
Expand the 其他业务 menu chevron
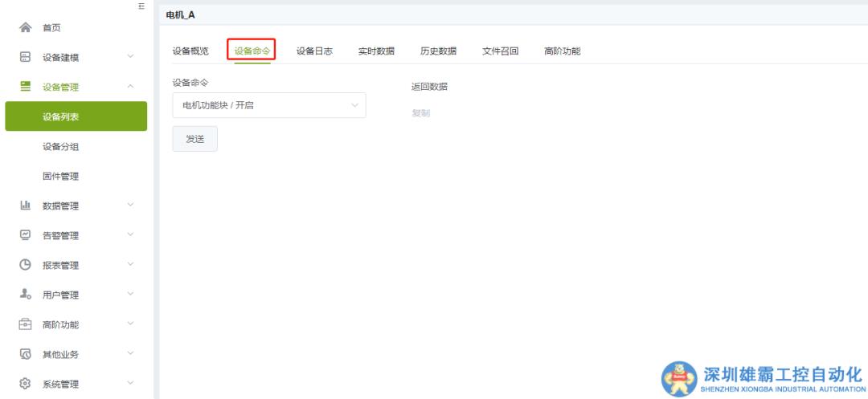click(130, 354)
